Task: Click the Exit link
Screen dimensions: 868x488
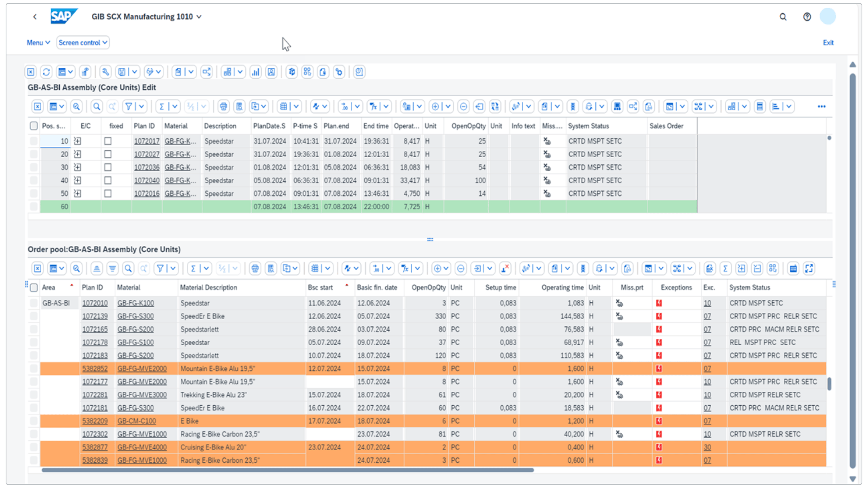Action: pos(829,42)
